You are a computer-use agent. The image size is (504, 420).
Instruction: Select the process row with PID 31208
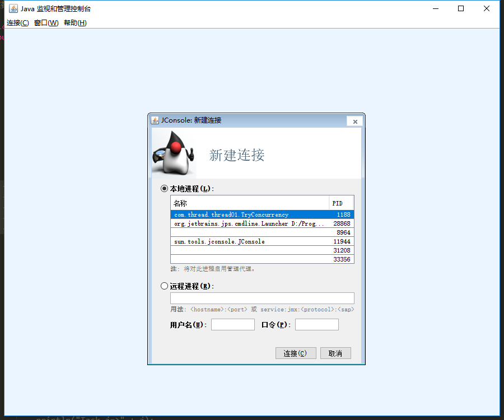(x=262, y=251)
